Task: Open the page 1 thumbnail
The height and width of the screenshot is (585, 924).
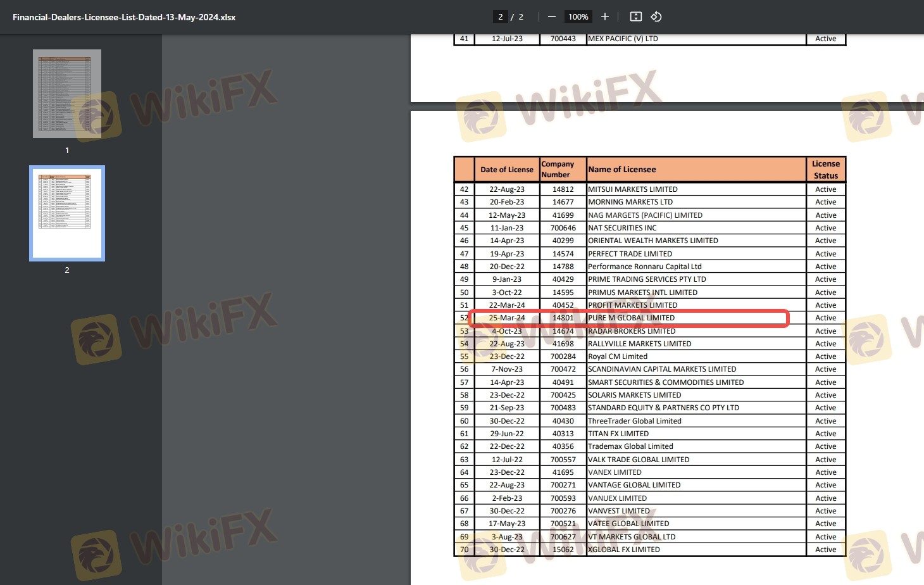Action: pyautogui.click(x=67, y=94)
